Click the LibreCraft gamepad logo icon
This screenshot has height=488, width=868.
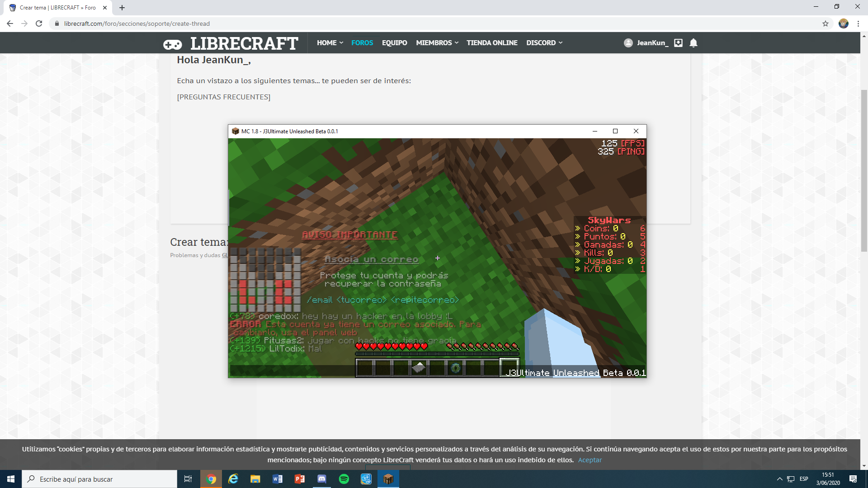[172, 44]
